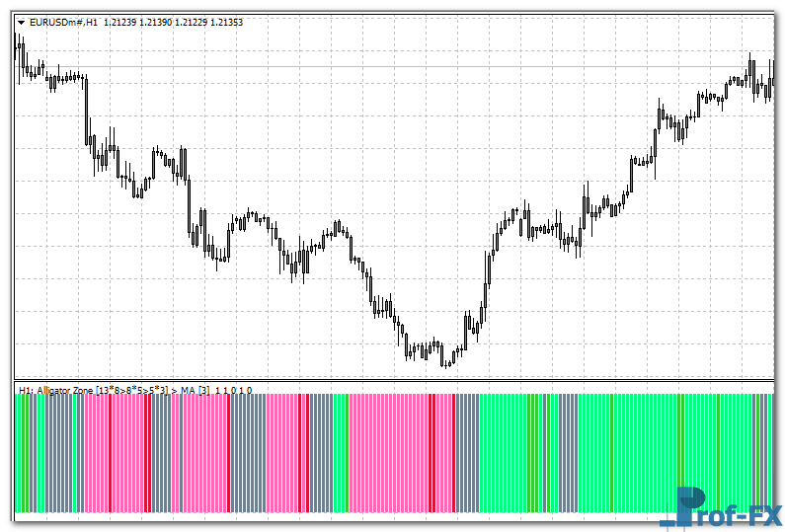Click the Prof-FX watermark logo
Screen dimensions: 785x532
click(726, 506)
